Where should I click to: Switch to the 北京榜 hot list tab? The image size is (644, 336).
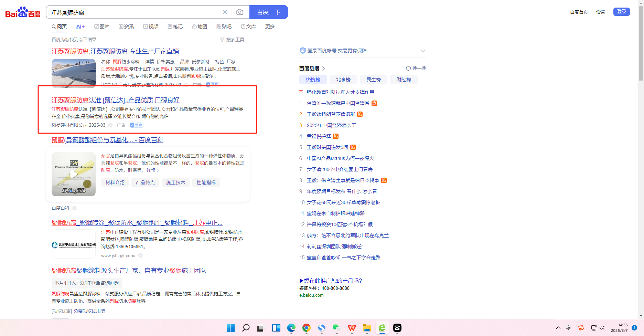click(343, 80)
